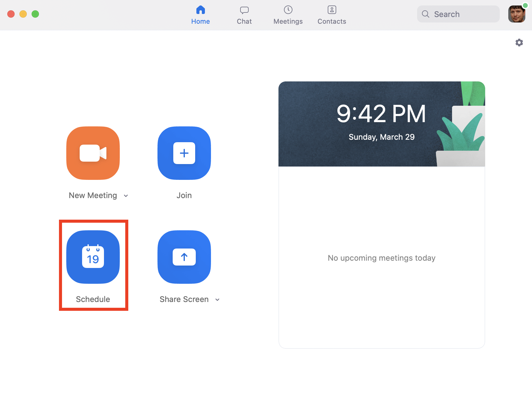Click the blue Join plus icon
This screenshot has width=532, height=398.
184,153
